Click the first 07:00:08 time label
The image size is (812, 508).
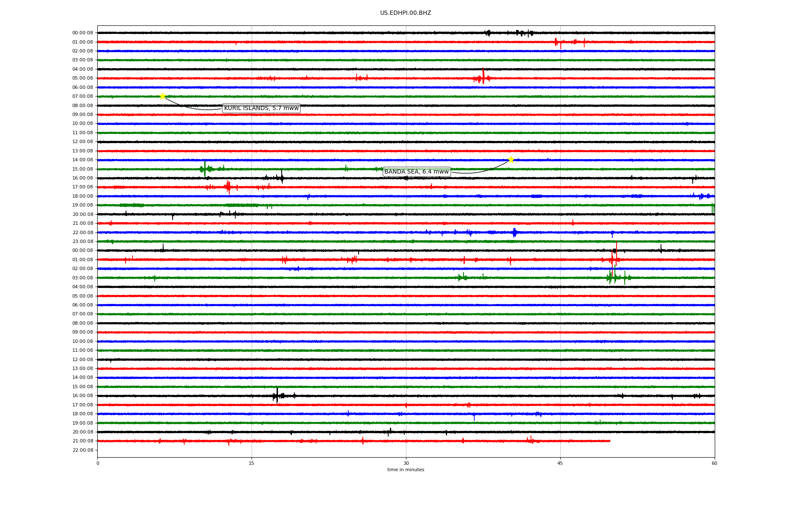[x=82, y=97]
